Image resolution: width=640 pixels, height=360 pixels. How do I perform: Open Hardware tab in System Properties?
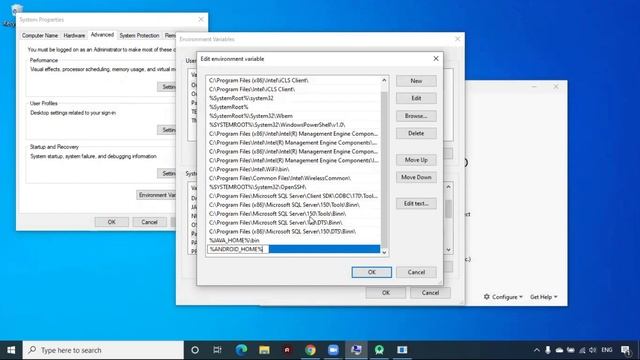click(x=74, y=36)
